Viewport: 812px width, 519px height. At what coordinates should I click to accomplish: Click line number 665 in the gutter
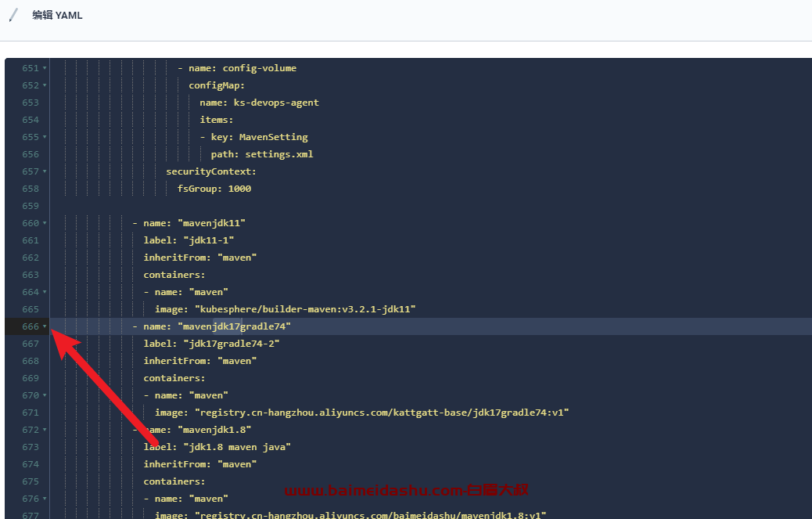30,309
